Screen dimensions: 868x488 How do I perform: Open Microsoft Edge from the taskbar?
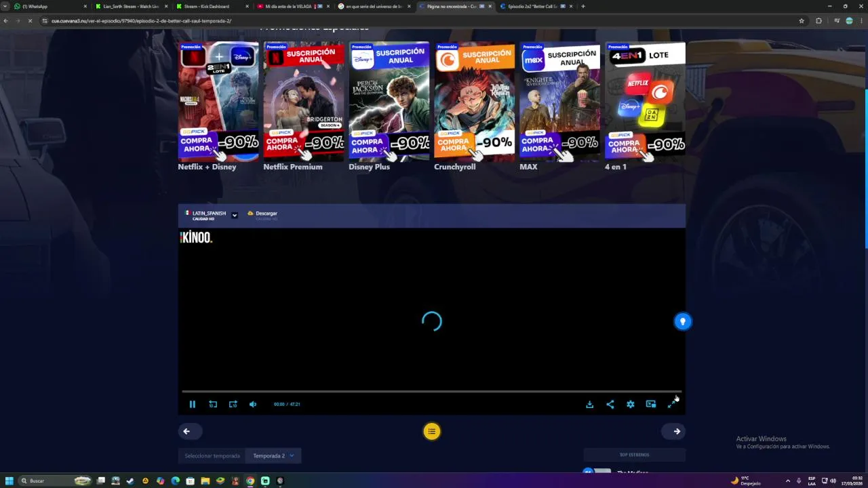tap(175, 481)
